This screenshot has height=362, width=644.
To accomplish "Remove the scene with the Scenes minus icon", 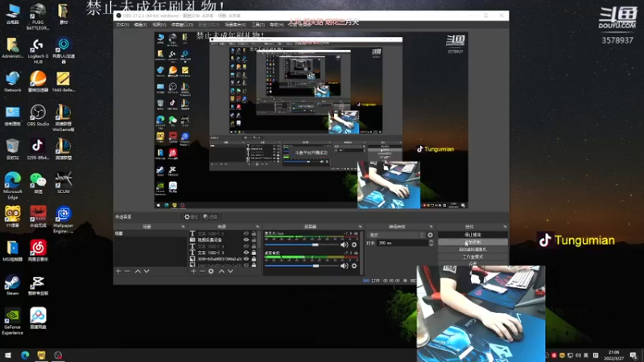I will pyautogui.click(x=127, y=271).
